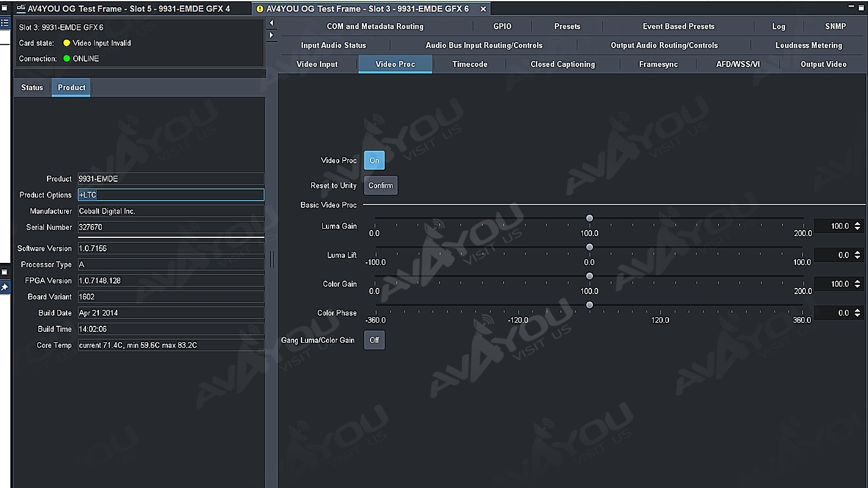
Task: Open the Presets tab
Action: point(567,26)
